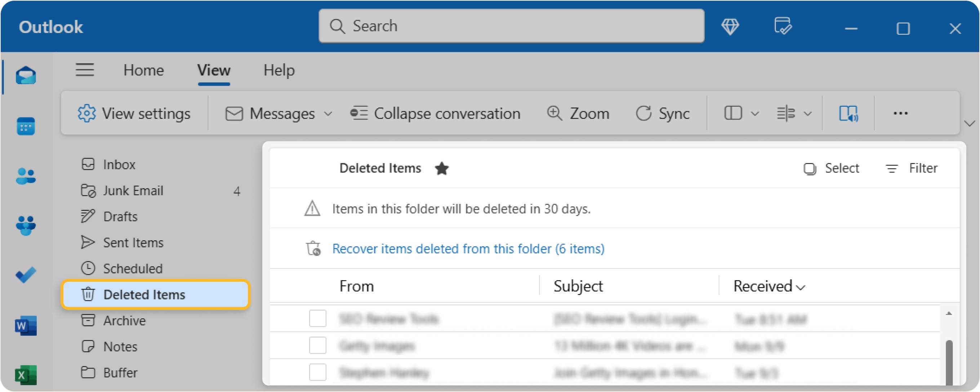Switch to the Home tab
Viewport: 980px width, 392px height.
(x=143, y=70)
